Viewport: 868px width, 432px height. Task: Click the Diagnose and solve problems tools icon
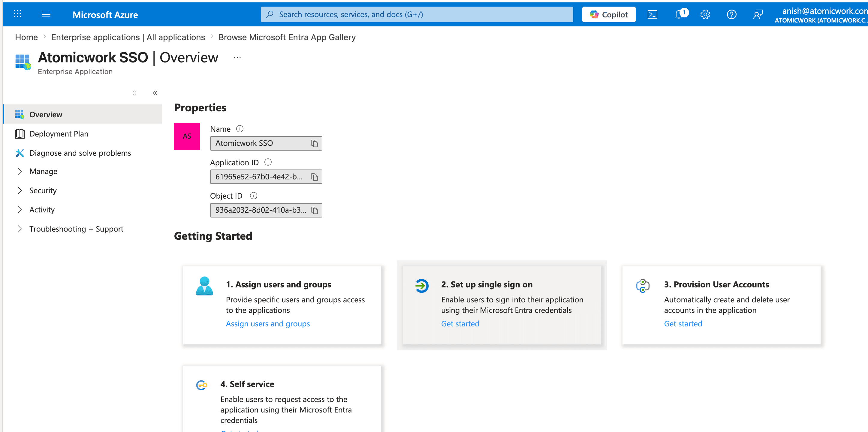[20, 153]
